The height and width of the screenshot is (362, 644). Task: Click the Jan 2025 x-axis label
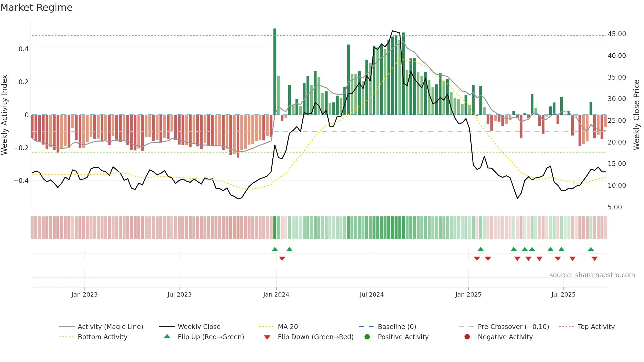point(469,295)
